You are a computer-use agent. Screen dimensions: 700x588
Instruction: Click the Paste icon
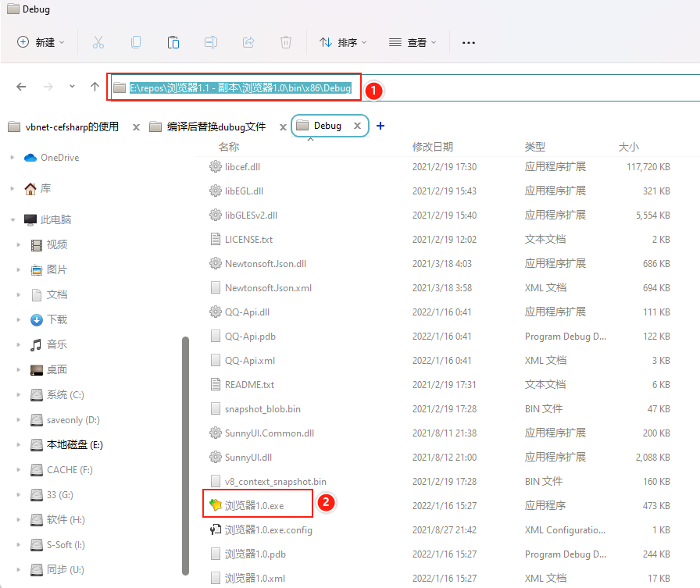(173, 42)
